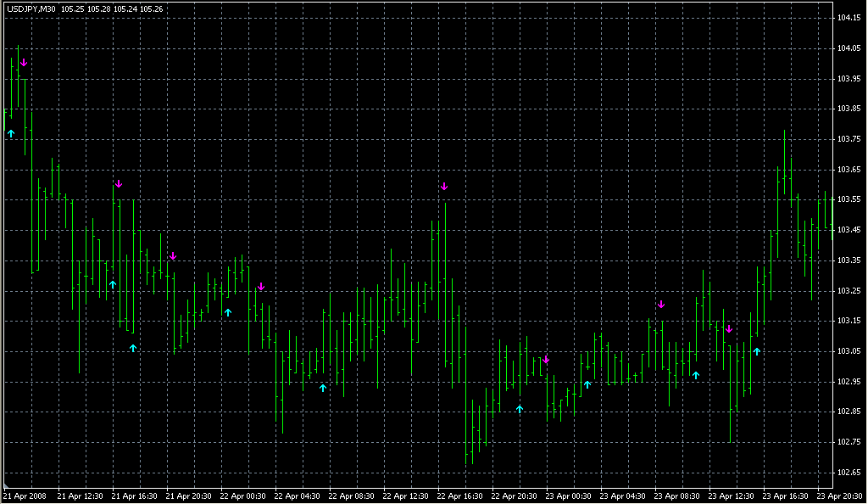Select the 22 Apr 12:30 time label
The width and height of the screenshot is (868, 504).
pos(405,496)
